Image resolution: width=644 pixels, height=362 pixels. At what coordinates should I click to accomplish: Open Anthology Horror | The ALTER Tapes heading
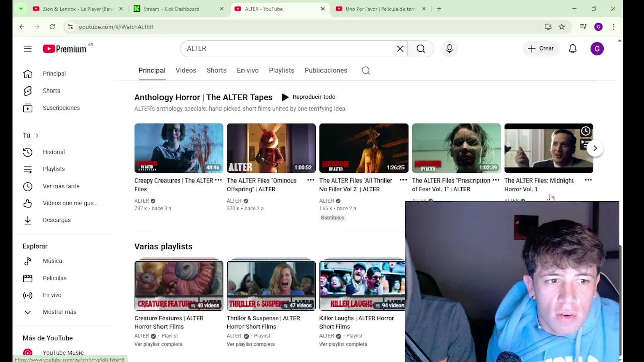coord(203,97)
